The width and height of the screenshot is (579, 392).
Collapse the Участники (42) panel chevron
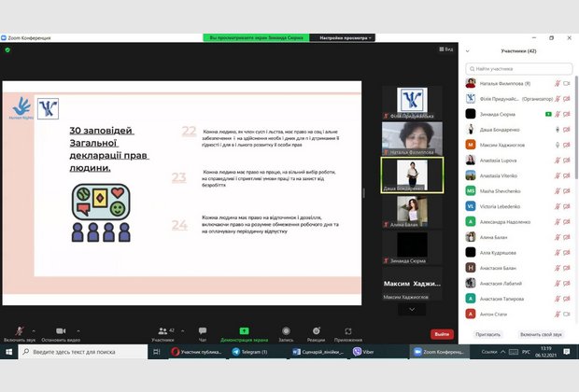click(468, 50)
